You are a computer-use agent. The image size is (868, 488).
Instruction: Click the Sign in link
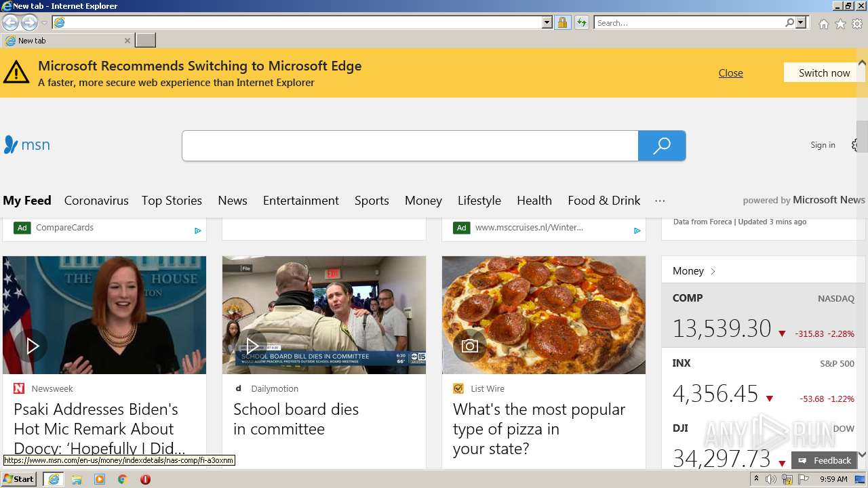pos(823,145)
